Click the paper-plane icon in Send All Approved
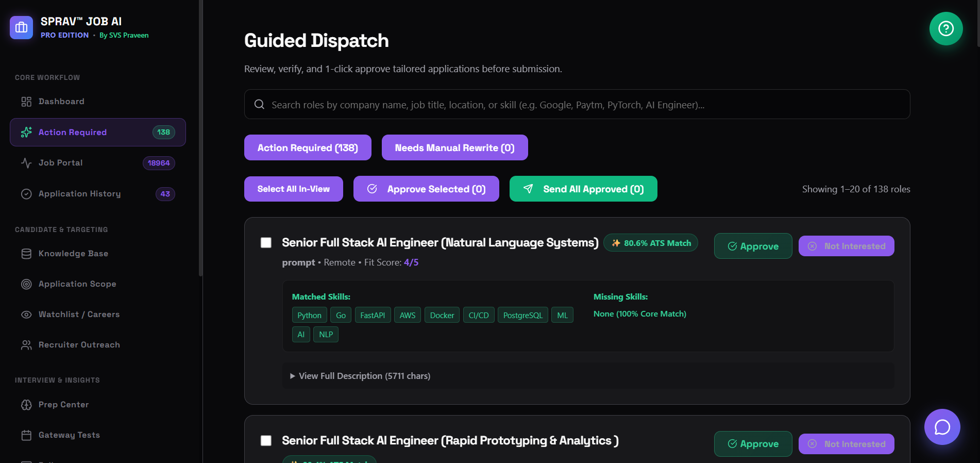The image size is (980, 463). pos(528,189)
